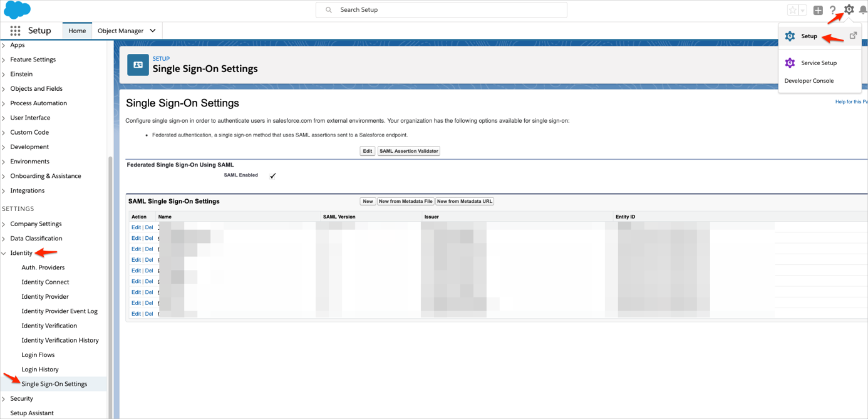
Task: Click the favorites star icon
Action: (x=792, y=10)
